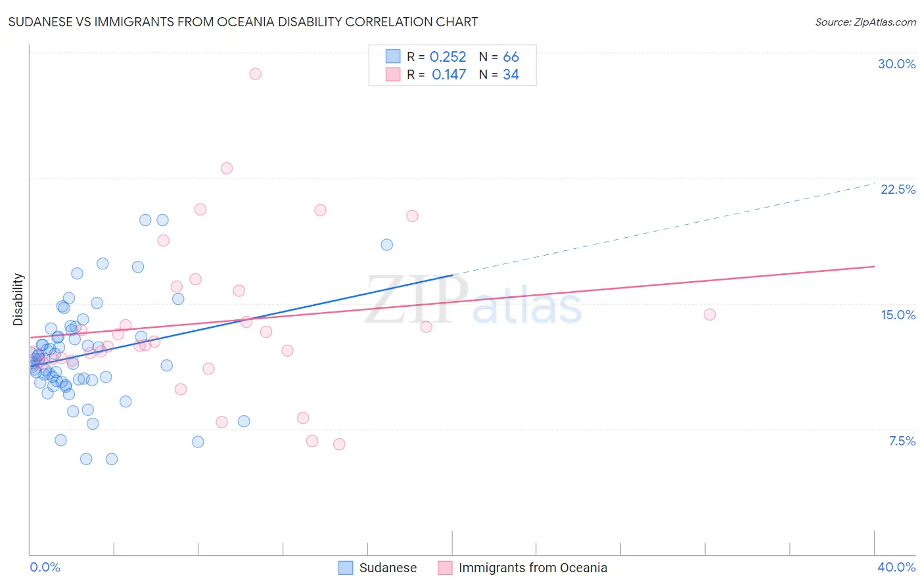This screenshot has width=924, height=586.
Task: Click the 0.0% x-axis tick label
Action: pos(45,567)
